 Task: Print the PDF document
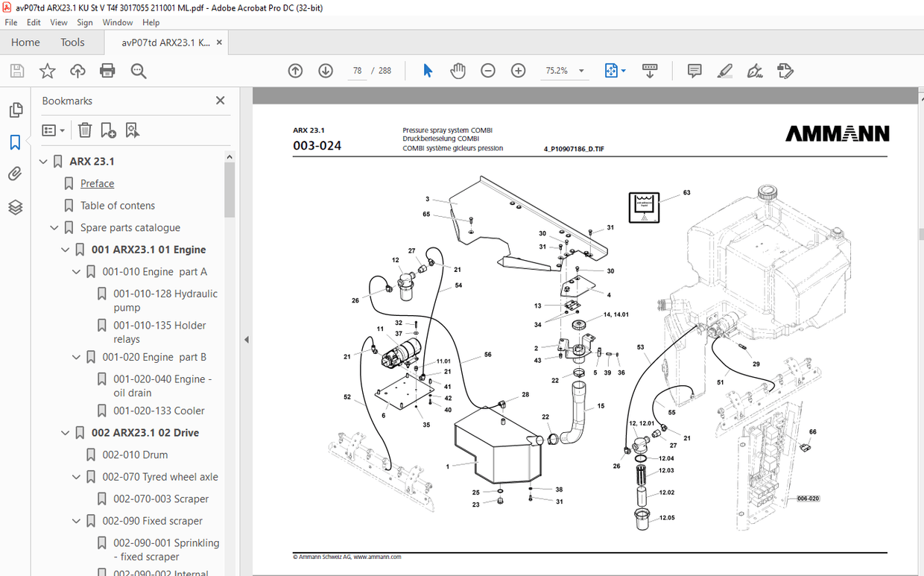[x=107, y=70]
